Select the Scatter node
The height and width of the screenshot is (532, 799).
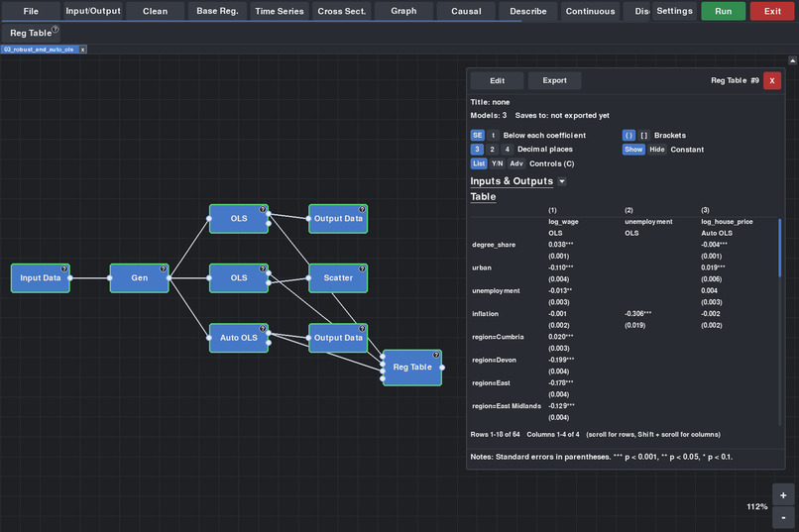(338, 278)
